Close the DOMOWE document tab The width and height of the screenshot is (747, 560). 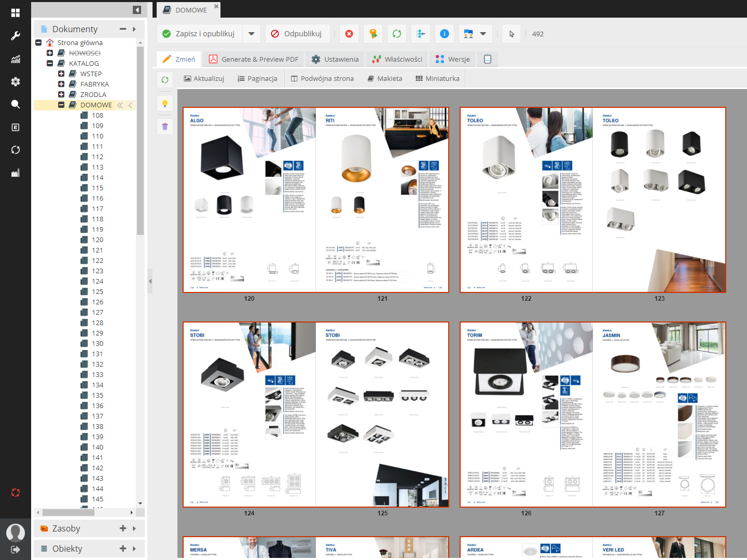click(216, 6)
